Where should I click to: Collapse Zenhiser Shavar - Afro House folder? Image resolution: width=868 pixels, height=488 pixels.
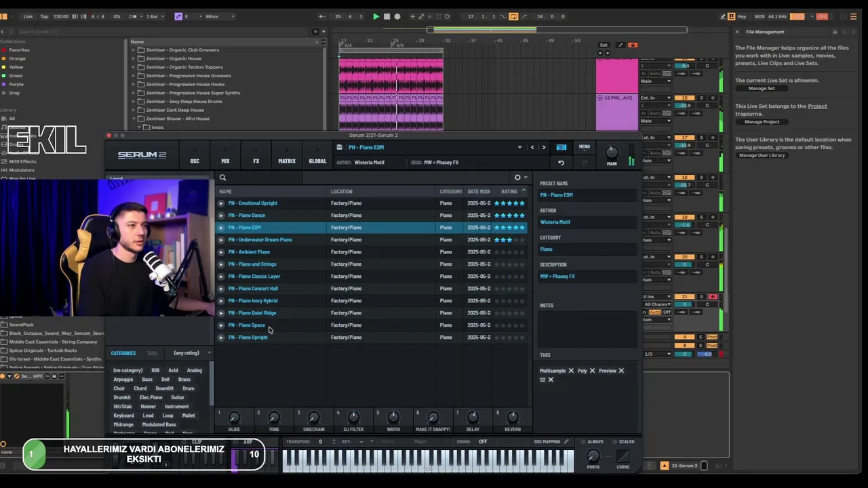134,119
